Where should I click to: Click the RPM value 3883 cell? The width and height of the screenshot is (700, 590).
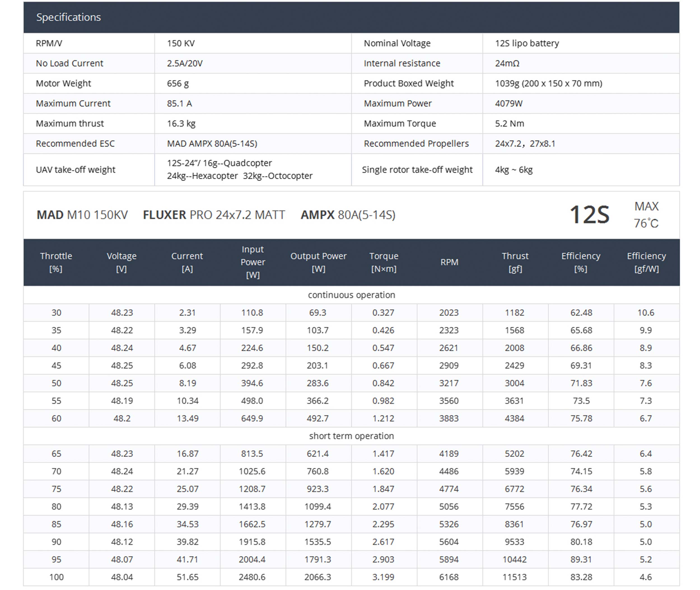coord(449,419)
